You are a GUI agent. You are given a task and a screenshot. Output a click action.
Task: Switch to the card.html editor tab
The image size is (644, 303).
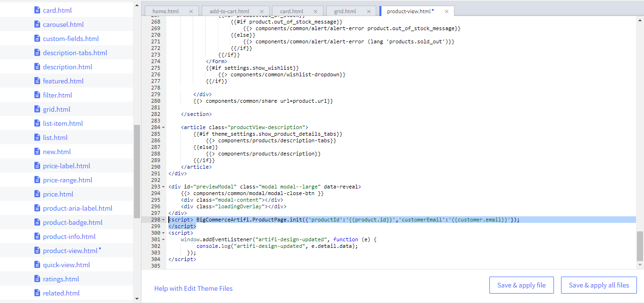click(x=291, y=11)
